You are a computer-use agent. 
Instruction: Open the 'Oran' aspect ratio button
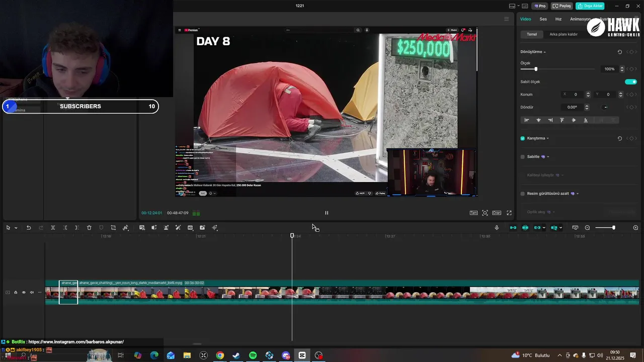tap(497, 213)
